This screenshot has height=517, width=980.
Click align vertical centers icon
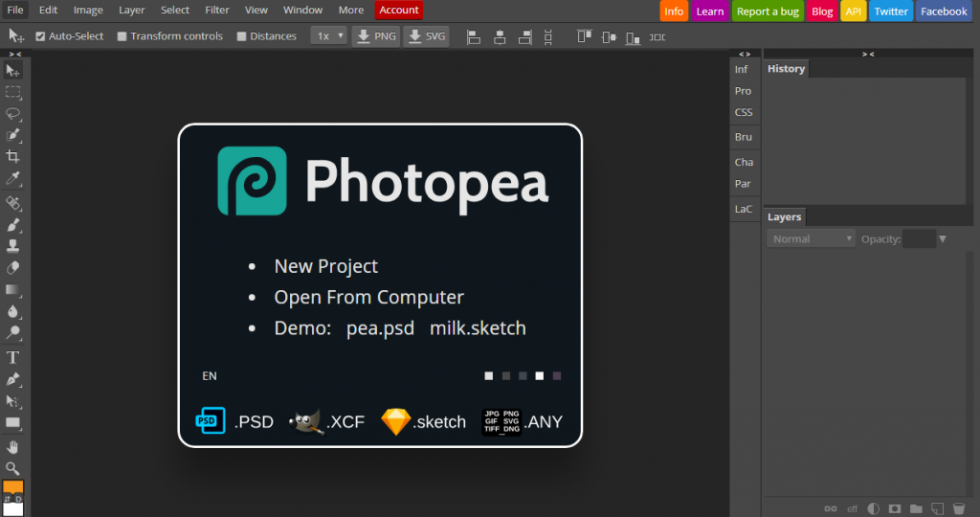(x=609, y=37)
